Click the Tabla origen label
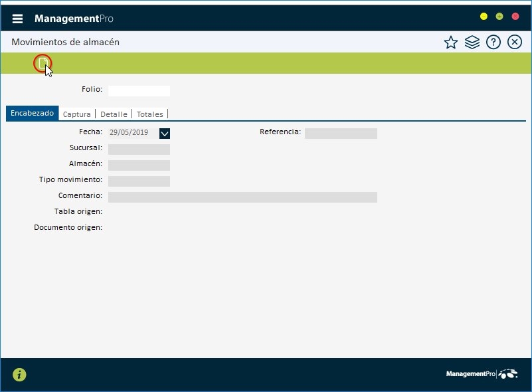This screenshot has width=532, height=392. pos(78,211)
